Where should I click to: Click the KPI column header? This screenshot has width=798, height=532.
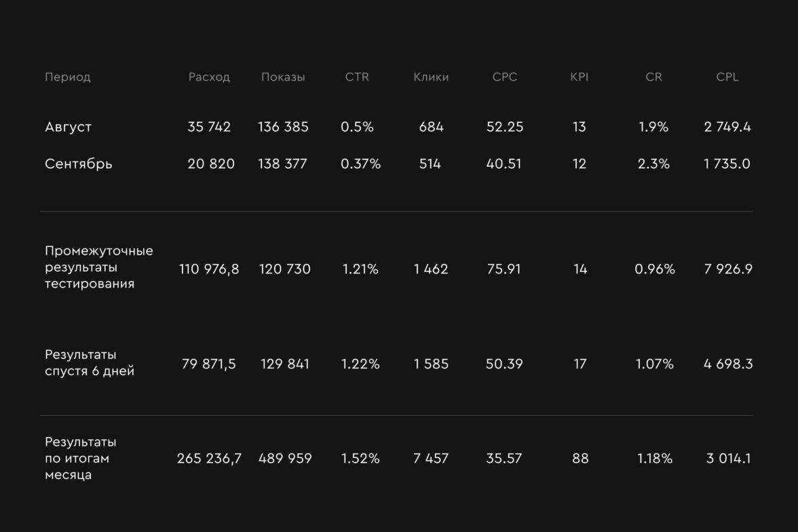pyautogui.click(x=579, y=77)
